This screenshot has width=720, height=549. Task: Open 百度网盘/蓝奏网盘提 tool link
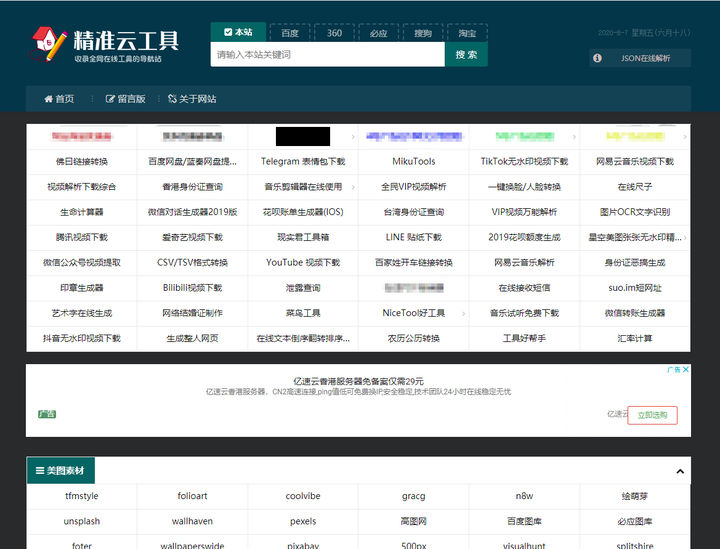pos(192,162)
